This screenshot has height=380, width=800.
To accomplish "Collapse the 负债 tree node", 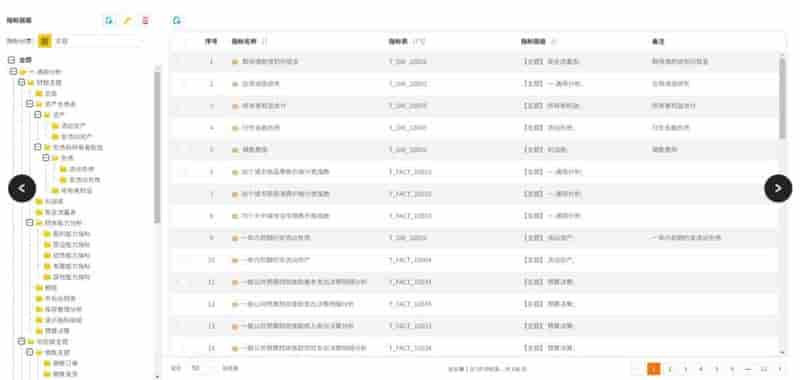I will (x=46, y=158).
